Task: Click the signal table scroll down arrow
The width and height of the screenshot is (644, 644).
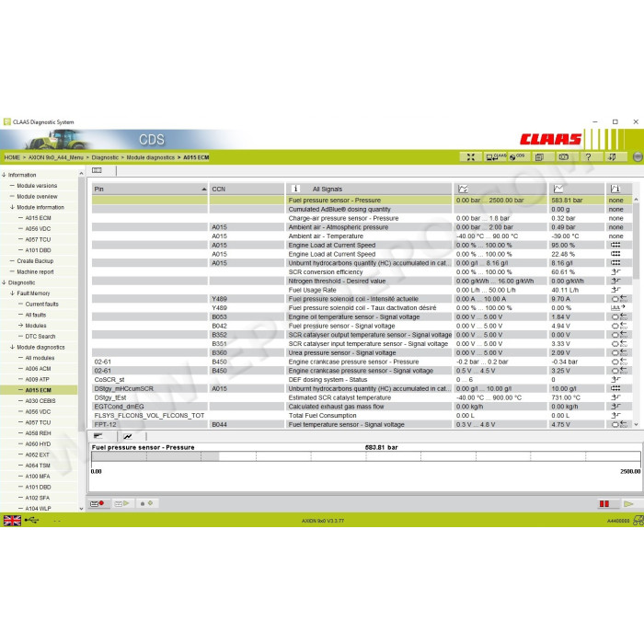Action: coord(637,424)
